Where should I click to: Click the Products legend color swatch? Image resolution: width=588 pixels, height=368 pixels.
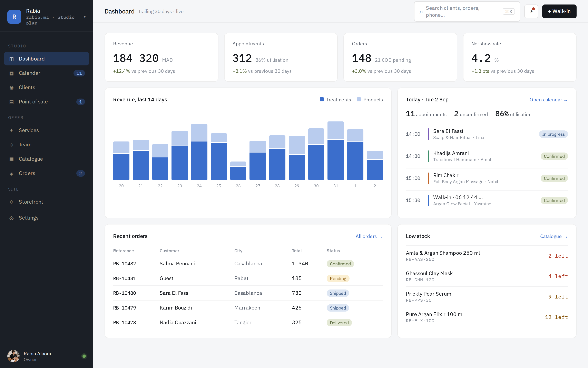pyautogui.click(x=359, y=100)
